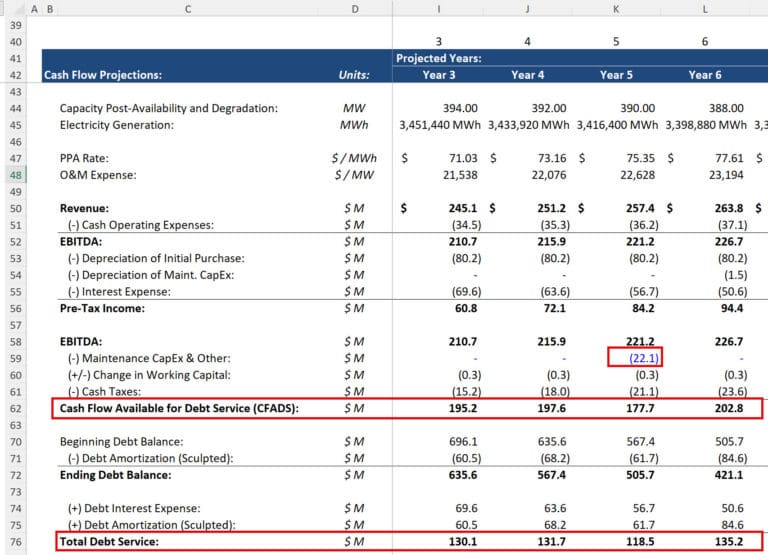Select Pre-Tax Income value 72.1
The image size is (768, 555).
coord(554,308)
